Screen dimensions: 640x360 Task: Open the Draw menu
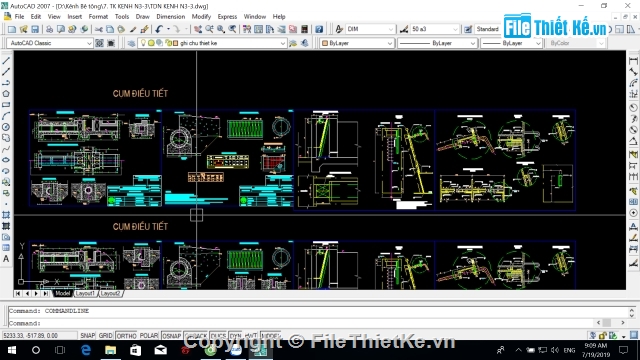(142, 17)
